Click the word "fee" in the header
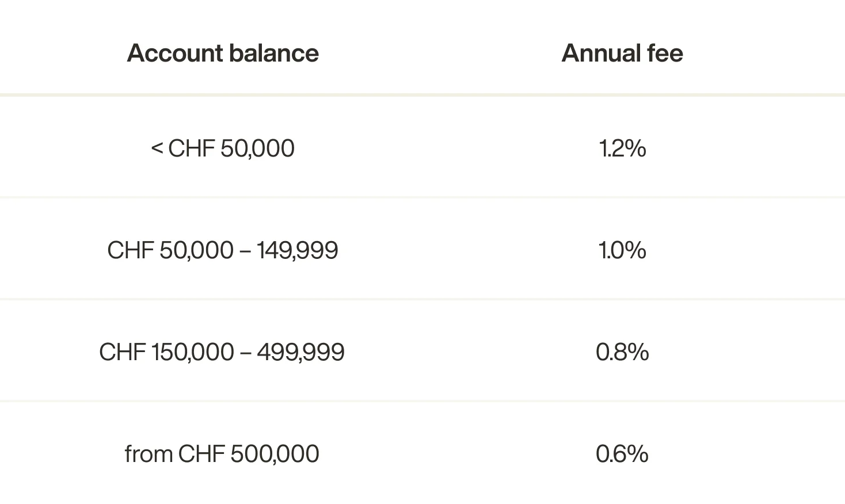845x504 pixels. click(x=665, y=53)
